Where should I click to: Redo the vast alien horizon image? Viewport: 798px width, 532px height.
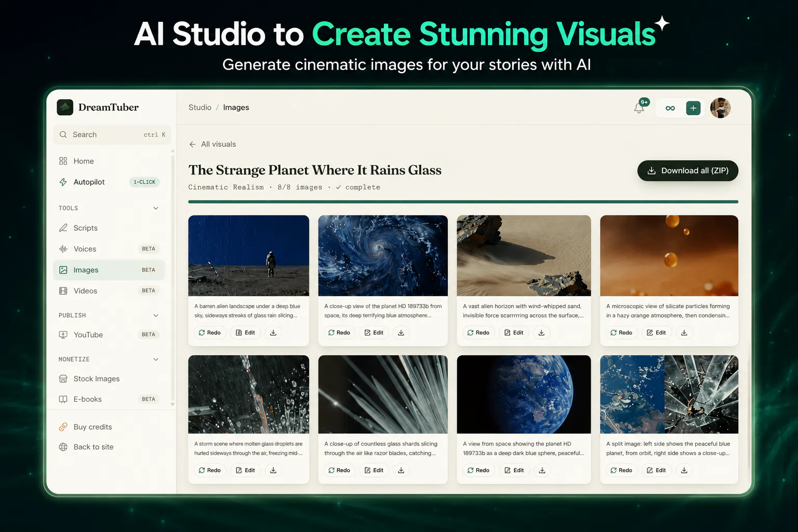coord(478,332)
